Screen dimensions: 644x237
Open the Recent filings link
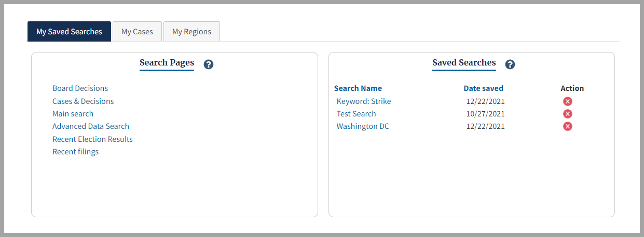tap(75, 152)
